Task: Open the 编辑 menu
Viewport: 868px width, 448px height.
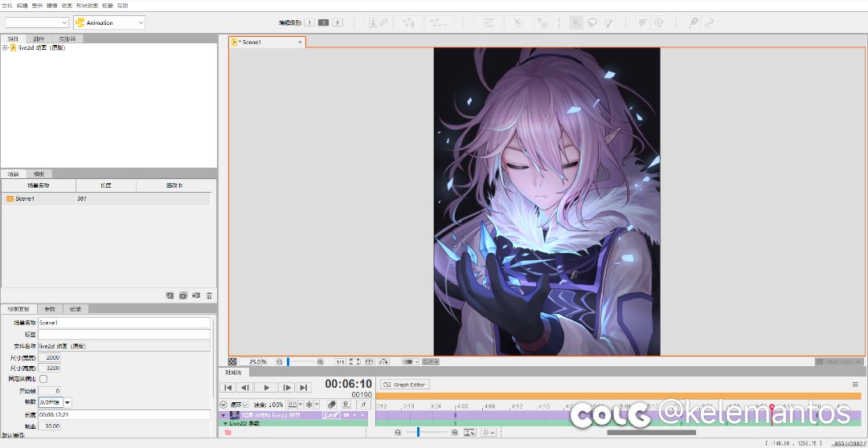Action: coord(23,6)
